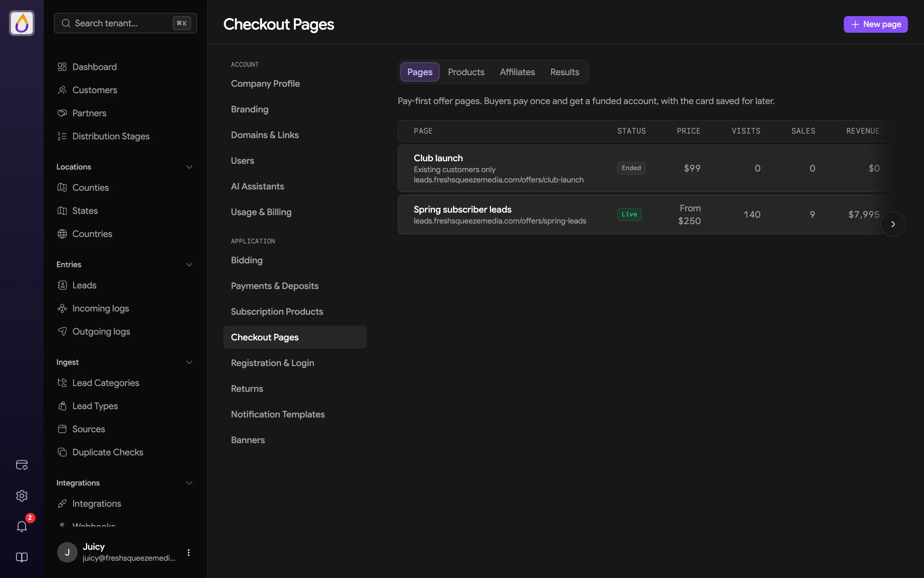Open the Spring subscriber leads row
This screenshot has height=578, width=924.
pyautogui.click(x=645, y=215)
